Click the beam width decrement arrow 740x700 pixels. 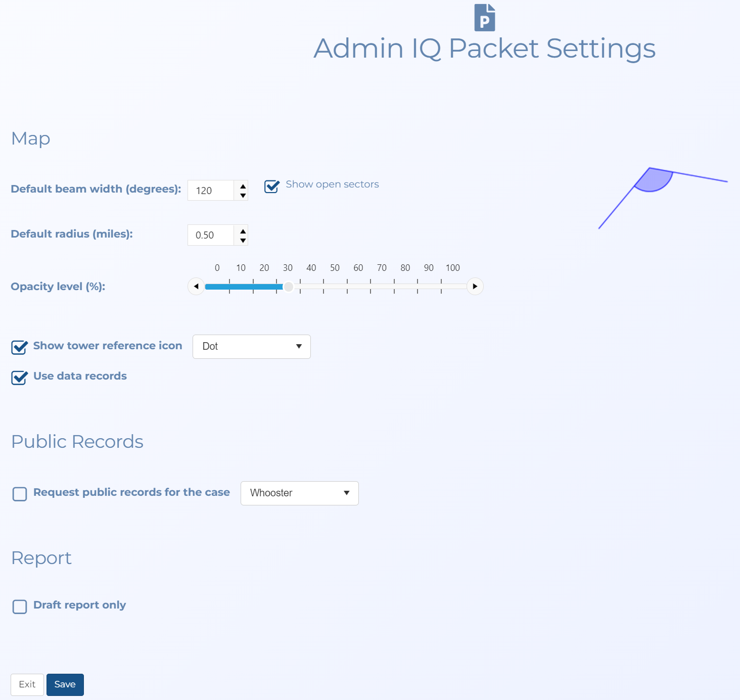click(x=242, y=195)
